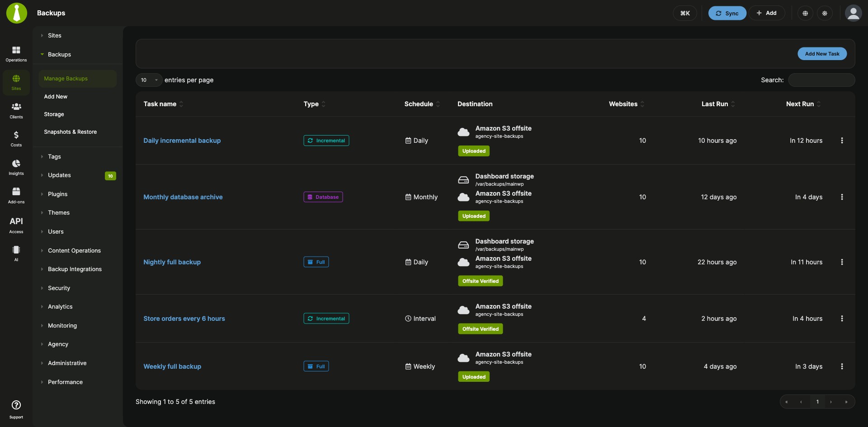This screenshot has width=868, height=427.
Task: Open actions menu for Monthly database archive
Action: point(842,197)
